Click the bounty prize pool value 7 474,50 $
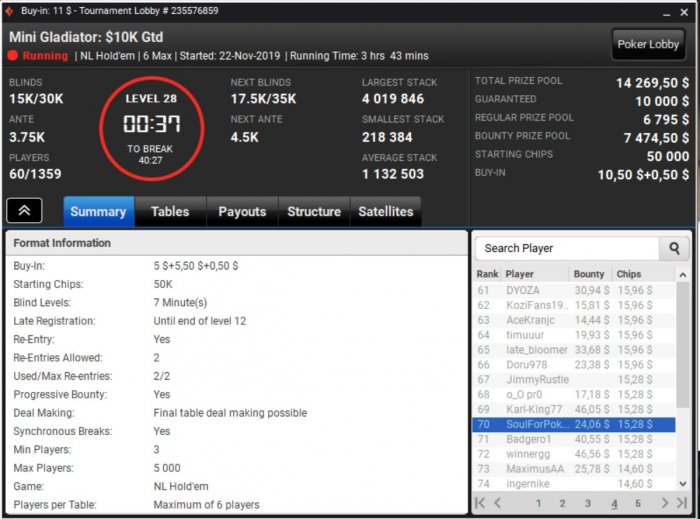The image size is (700, 519). [656, 138]
